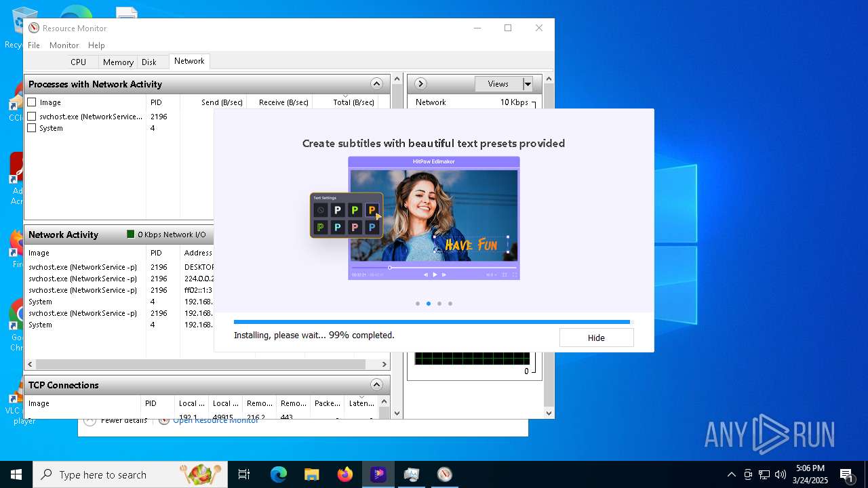Collapse the TCP Connections section
The image size is (868, 488).
point(376,385)
